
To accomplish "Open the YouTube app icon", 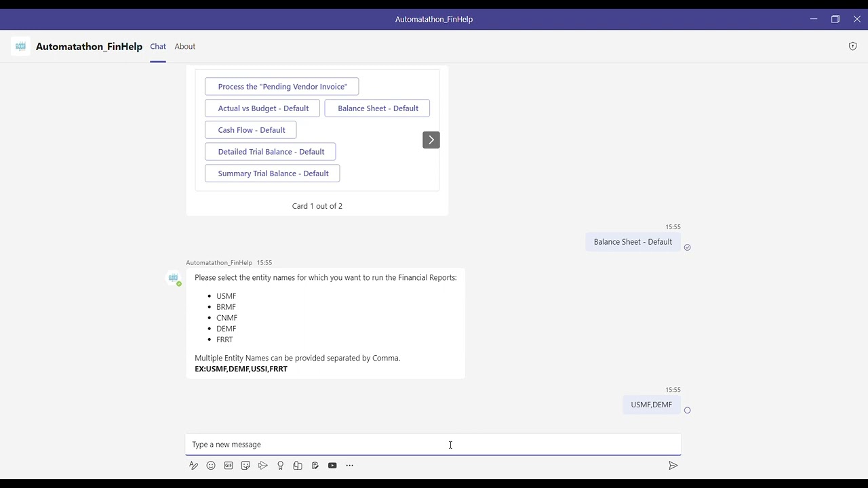I will [332, 466].
